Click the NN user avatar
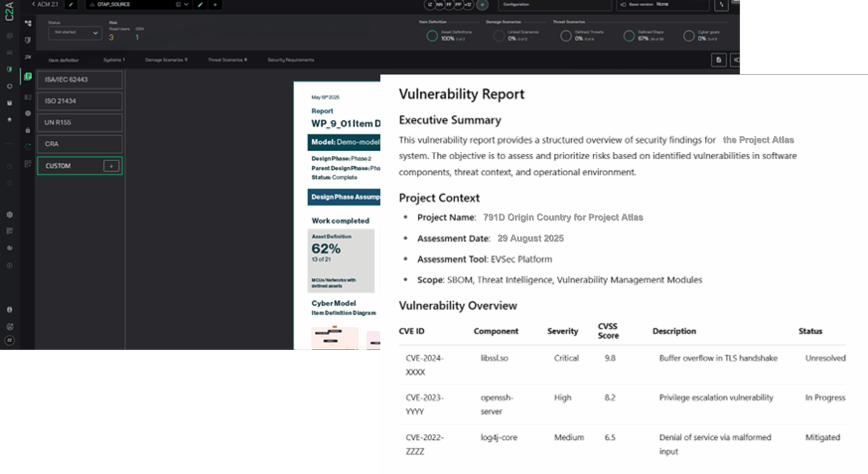868x474 pixels. 439,4
